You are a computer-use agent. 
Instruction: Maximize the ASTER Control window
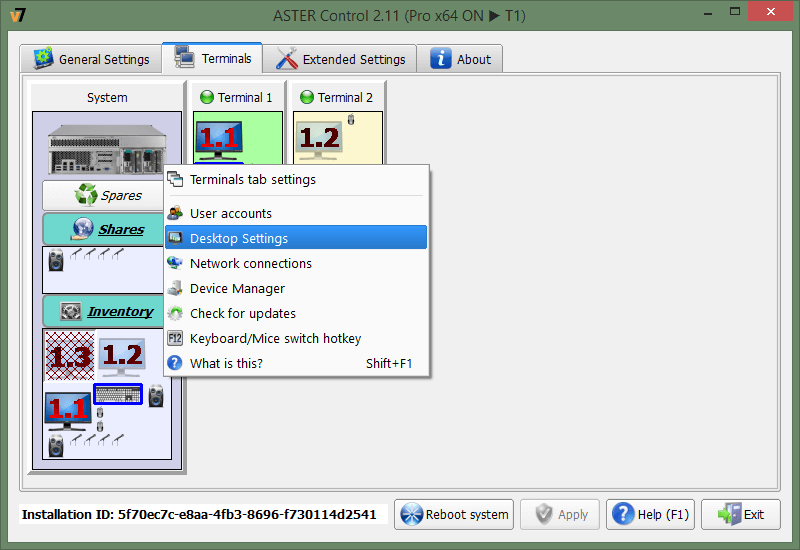[735, 11]
